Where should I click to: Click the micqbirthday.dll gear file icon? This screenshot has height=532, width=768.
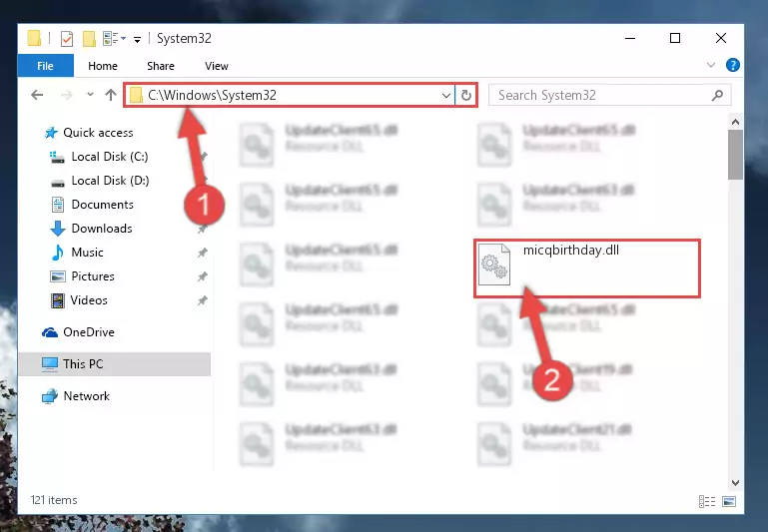(493, 265)
